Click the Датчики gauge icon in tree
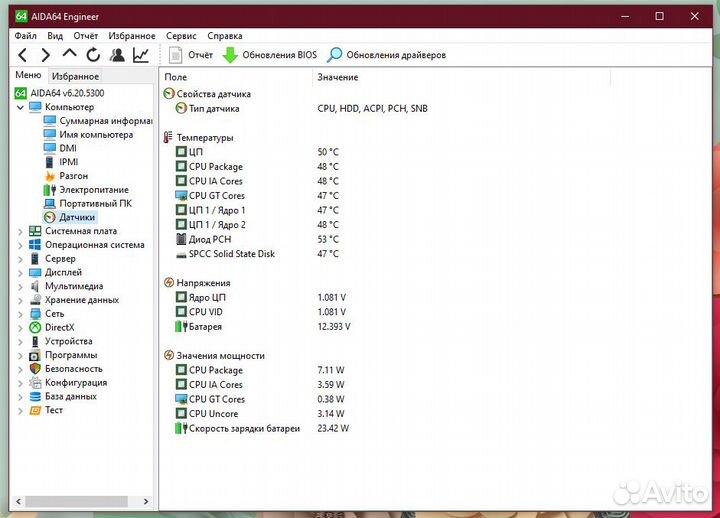Image resolution: width=720 pixels, height=518 pixels. (x=50, y=217)
